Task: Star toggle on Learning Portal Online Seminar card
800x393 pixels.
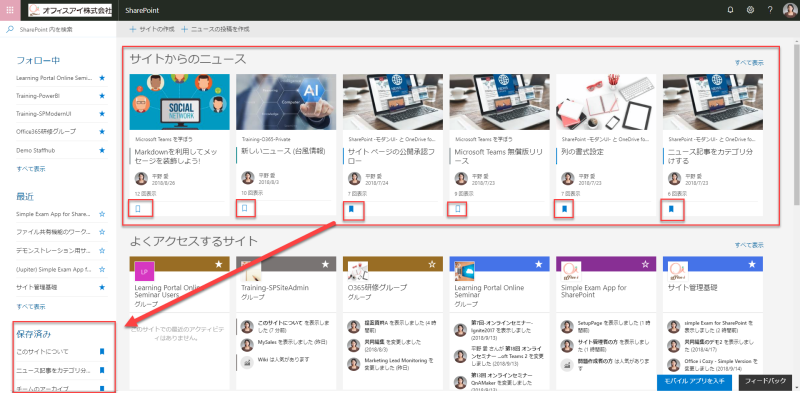Action: tap(539, 264)
